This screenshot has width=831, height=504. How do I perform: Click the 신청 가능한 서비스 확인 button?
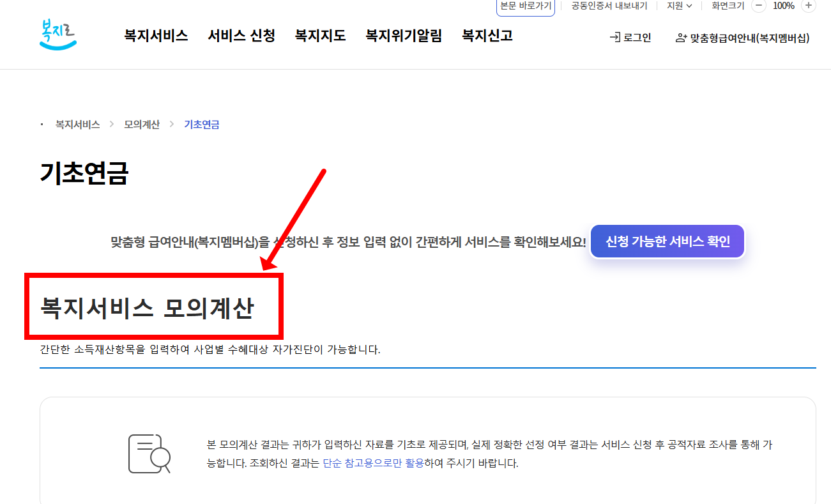(667, 241)
